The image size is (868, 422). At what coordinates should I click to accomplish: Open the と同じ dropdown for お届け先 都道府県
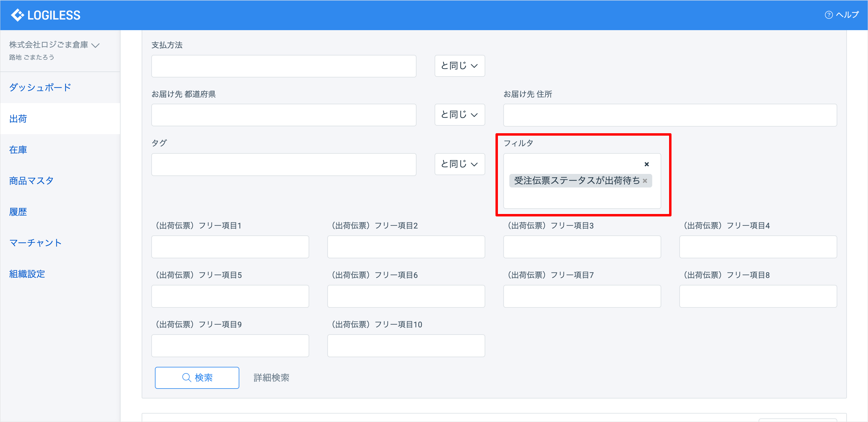[460, 115]
